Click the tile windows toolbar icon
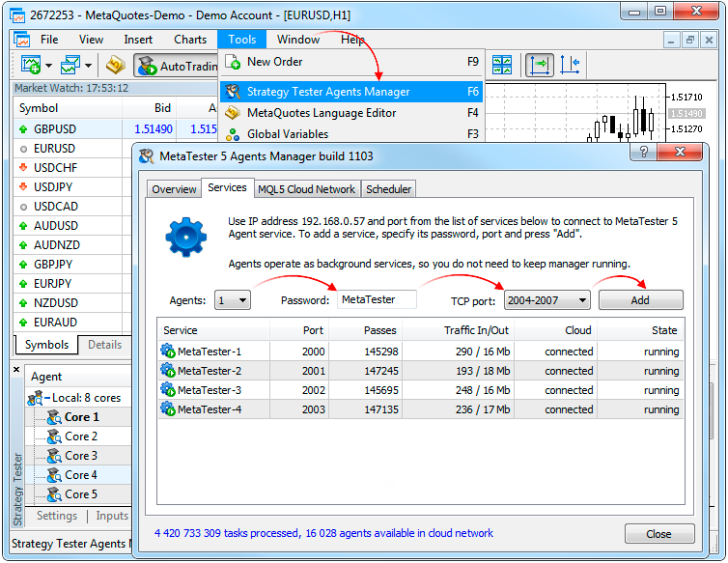Viewport: 728px width, 563px height. click(502, 65)
